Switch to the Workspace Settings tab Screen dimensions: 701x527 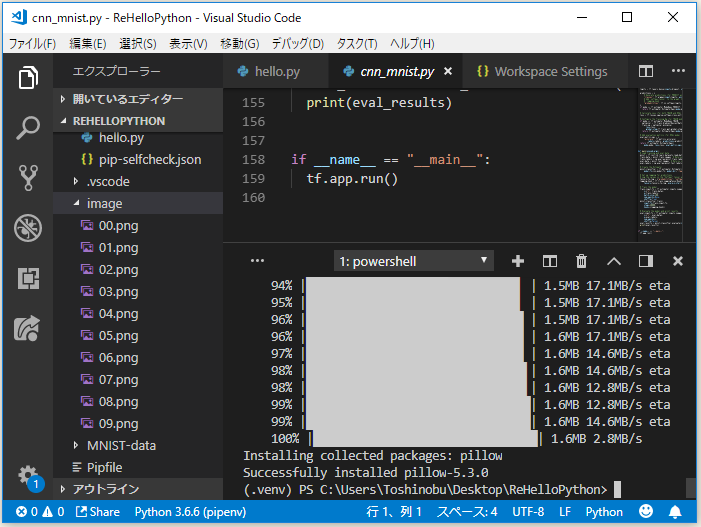pyautogui.click(x=545, y=72)
